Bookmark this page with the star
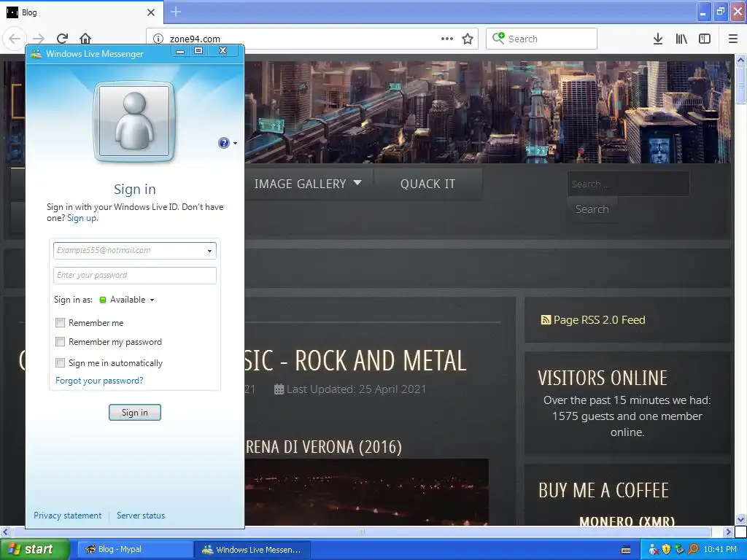 coord(468,39)
